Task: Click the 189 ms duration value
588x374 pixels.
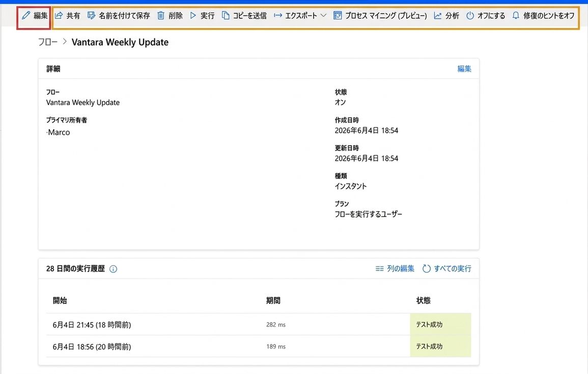Action: (x=276, y=347)
